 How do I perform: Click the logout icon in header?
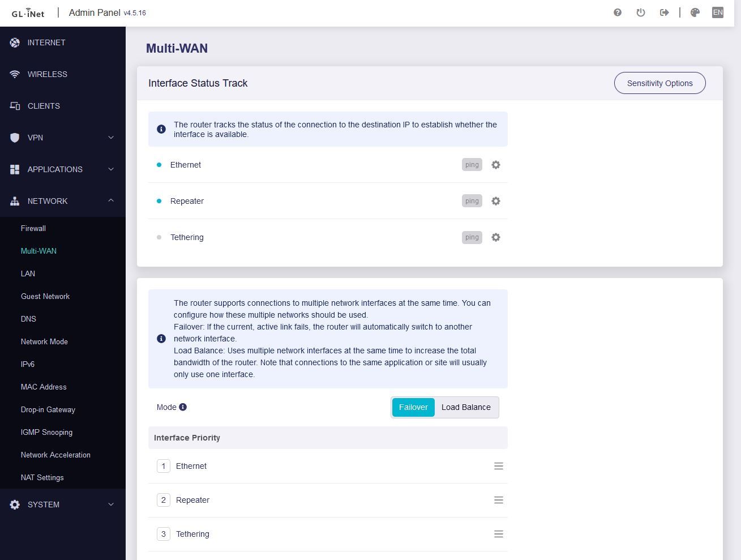664,12
